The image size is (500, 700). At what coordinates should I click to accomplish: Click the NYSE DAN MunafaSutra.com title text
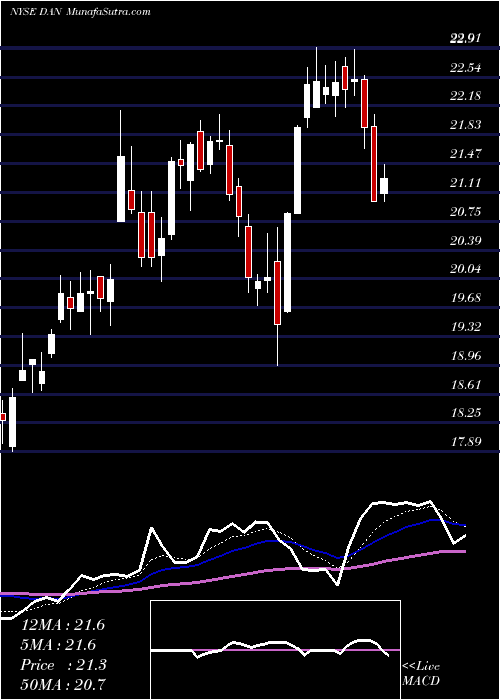80,12
